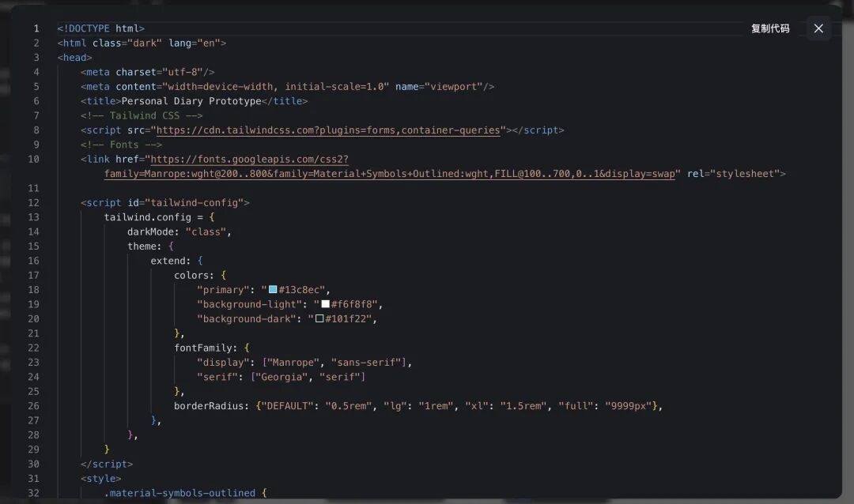854x504 pixels.
Task: Close the code viewer with X
Action: tap(818, 28)
